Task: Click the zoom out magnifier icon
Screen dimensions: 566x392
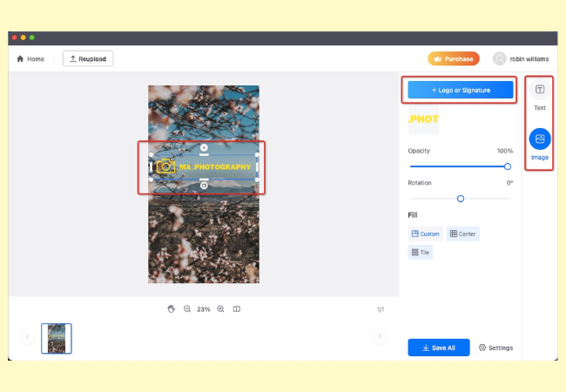Action: coord(187,308)
